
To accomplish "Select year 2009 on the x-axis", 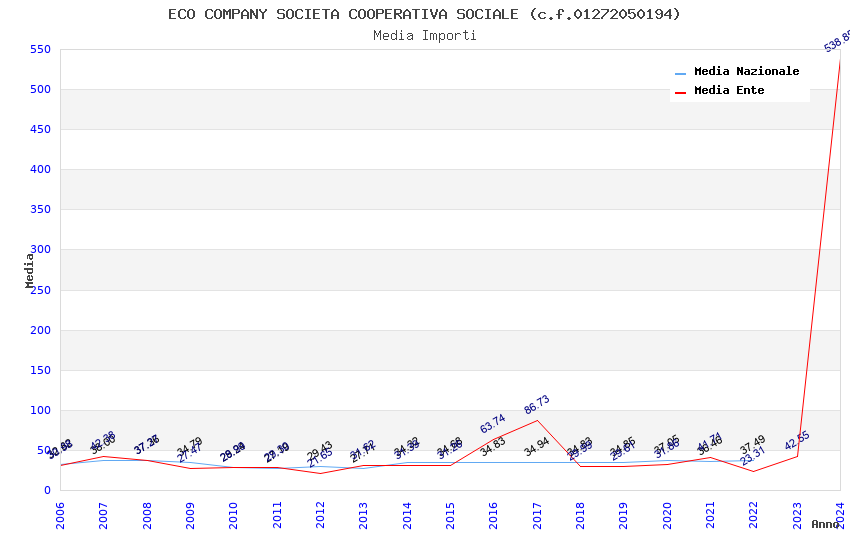I will [190, 515].
